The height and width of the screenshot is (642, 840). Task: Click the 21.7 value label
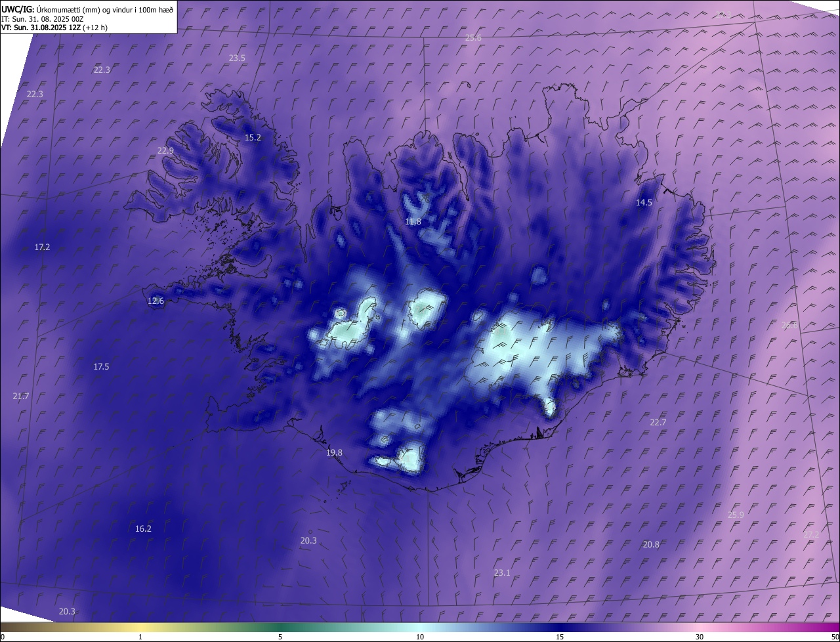[21, 396]
